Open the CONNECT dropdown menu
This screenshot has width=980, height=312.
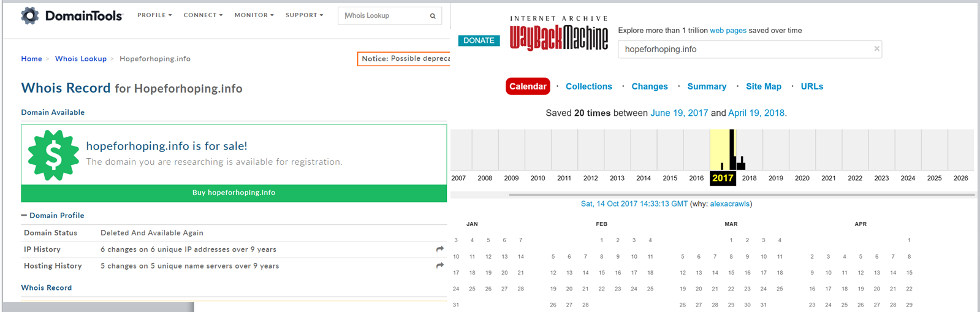(x=203, y=15)
